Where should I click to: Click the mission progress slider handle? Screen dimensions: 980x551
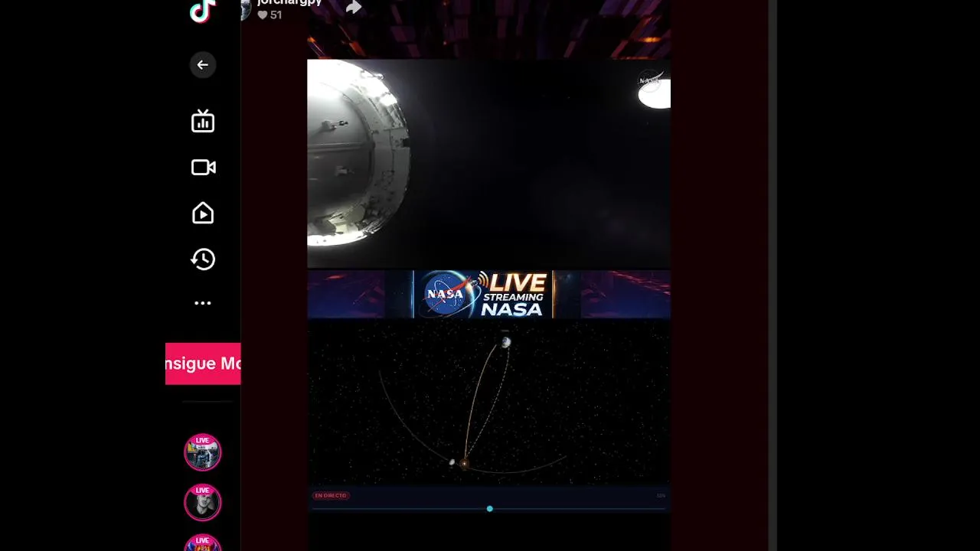pos(489,509)
